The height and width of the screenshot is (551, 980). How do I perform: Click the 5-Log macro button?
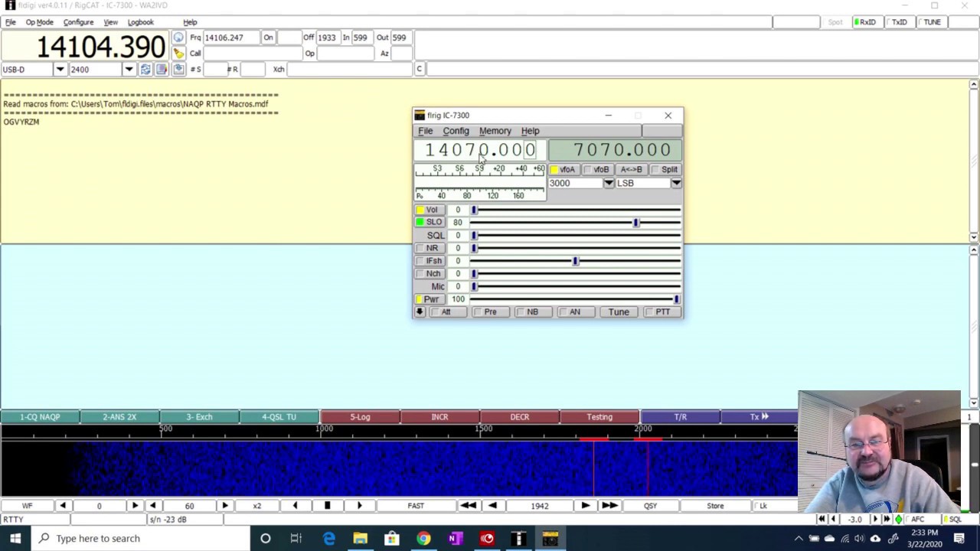[360, 417]
